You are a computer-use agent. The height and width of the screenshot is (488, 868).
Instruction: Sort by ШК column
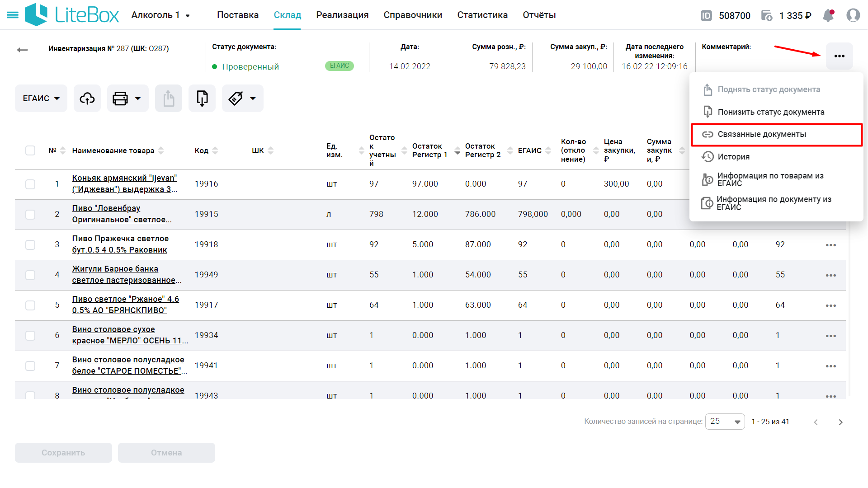[271, 150]
